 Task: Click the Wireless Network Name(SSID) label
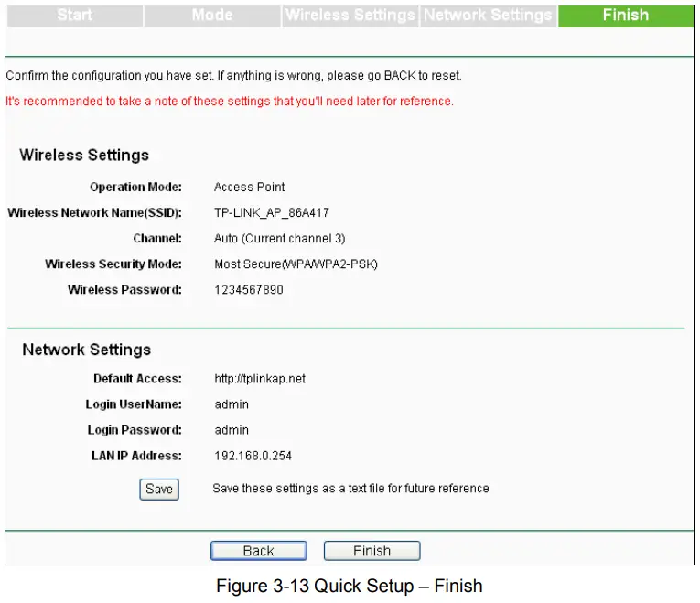coord(94,212)
